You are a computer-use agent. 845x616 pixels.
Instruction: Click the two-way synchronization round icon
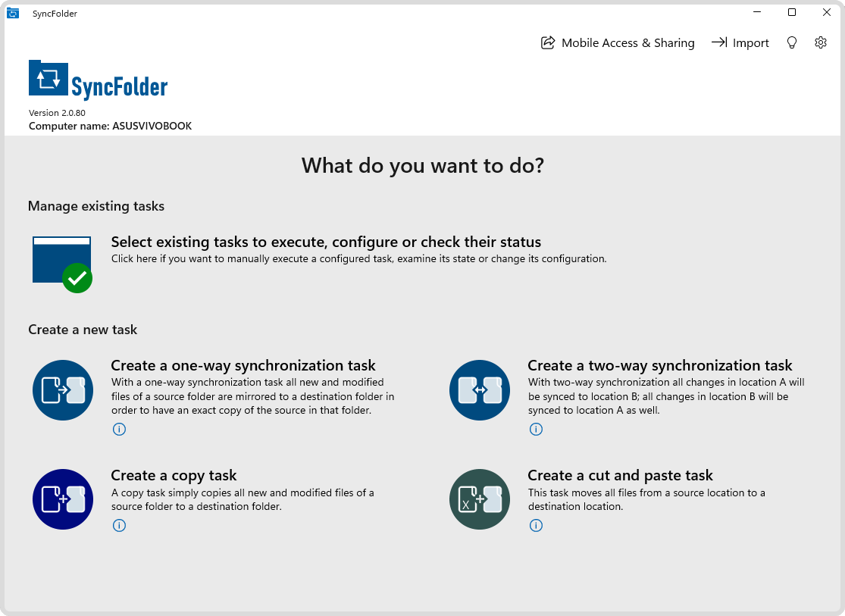pos(480,390)
